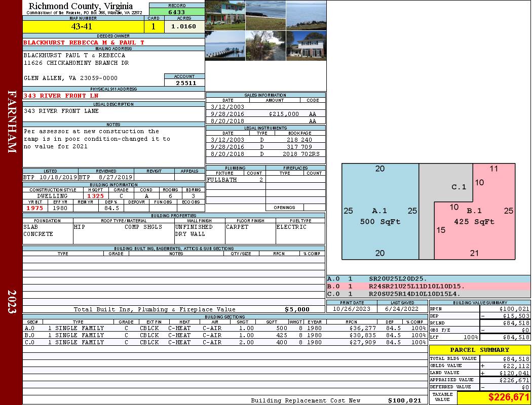532x405 pixels.
Task: Click year built value 1975
Action: [35, 208]
